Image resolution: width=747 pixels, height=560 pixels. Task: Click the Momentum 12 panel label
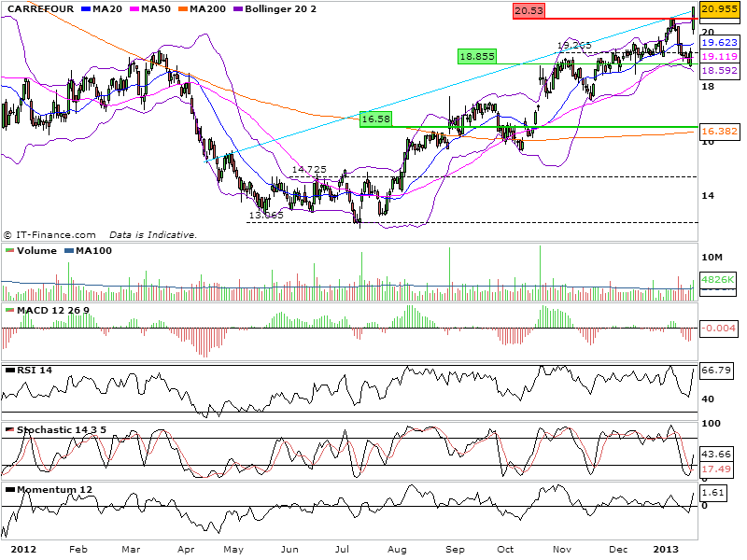55,489
